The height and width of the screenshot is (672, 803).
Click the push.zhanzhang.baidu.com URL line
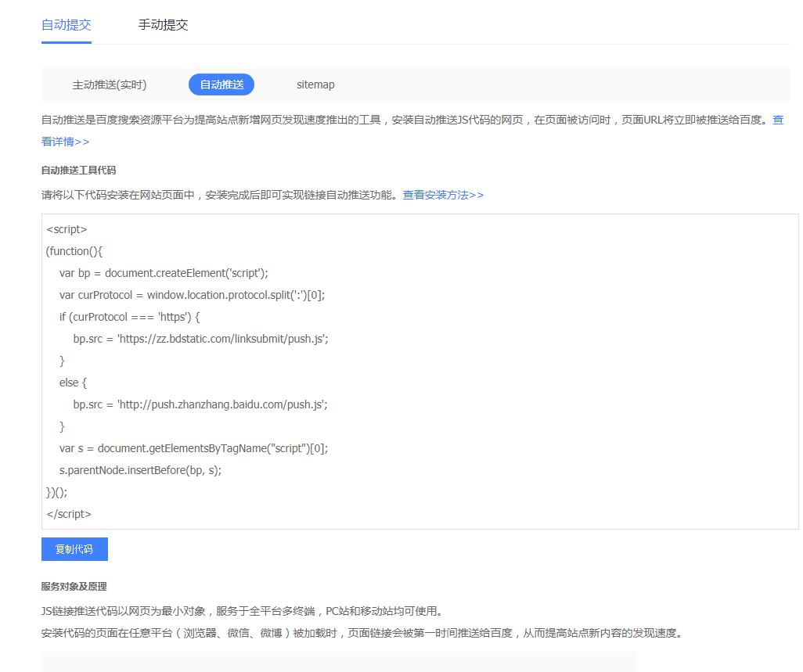(x=200, y=404)
